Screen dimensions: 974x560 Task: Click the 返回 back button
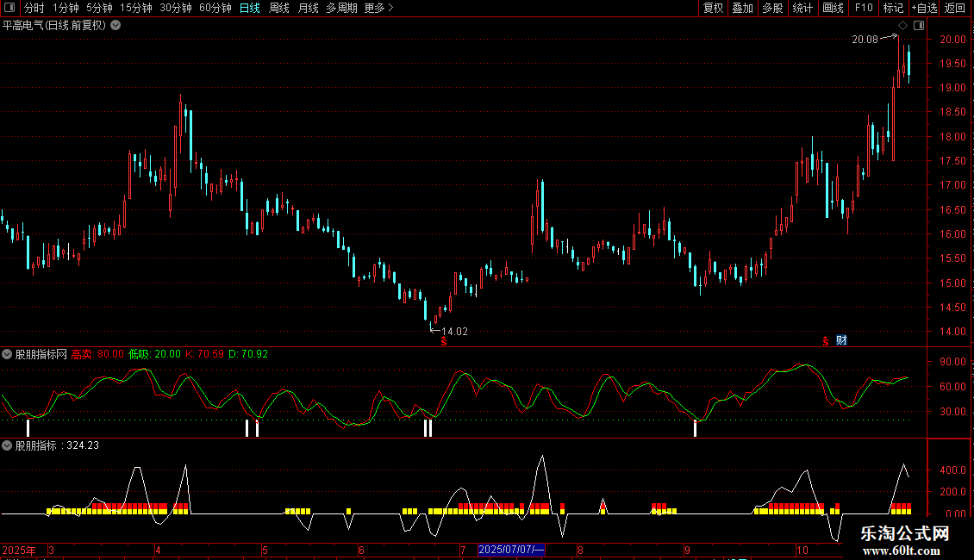pyautogui.click(x=955, y=8)
